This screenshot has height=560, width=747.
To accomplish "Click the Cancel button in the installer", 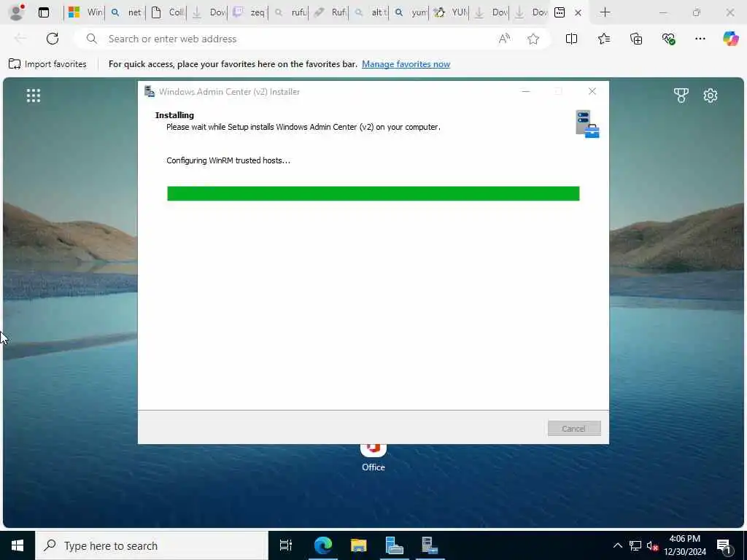I will tap(574, 428).
